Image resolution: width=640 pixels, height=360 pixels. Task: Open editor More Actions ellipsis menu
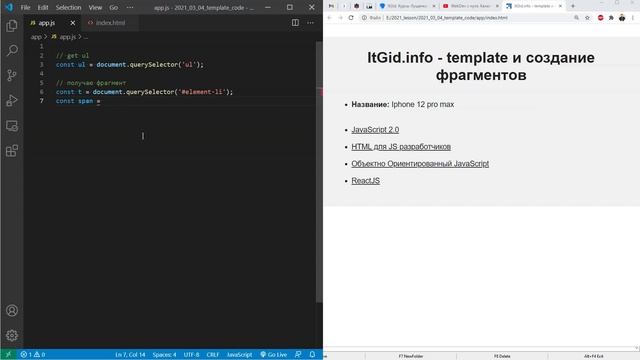311,23
